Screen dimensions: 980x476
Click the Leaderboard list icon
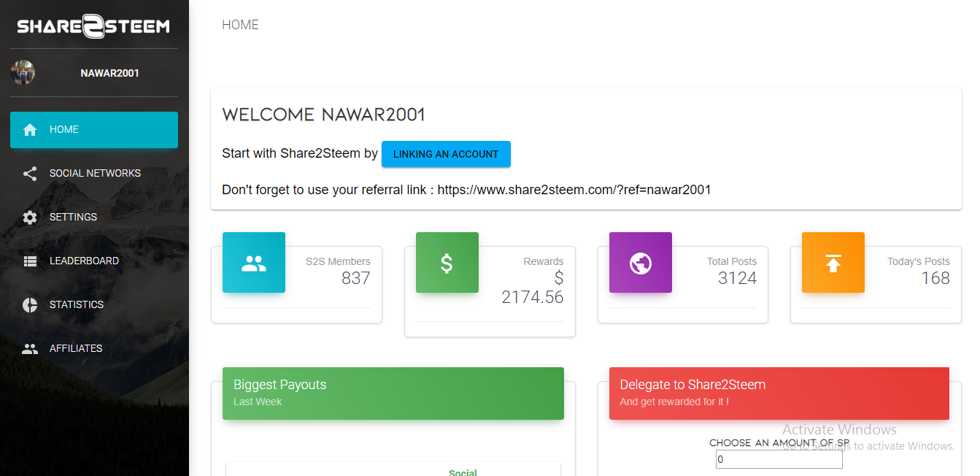pos(30,261)
